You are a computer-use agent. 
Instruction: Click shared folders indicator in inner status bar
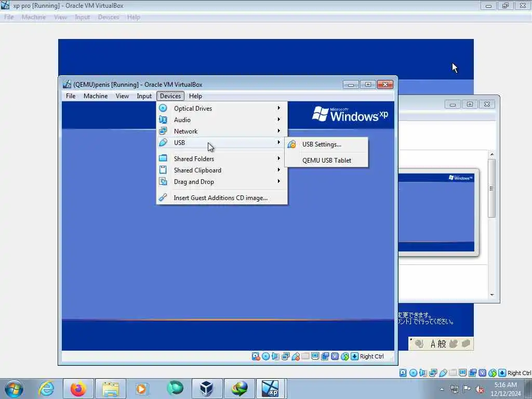[305, 356]
